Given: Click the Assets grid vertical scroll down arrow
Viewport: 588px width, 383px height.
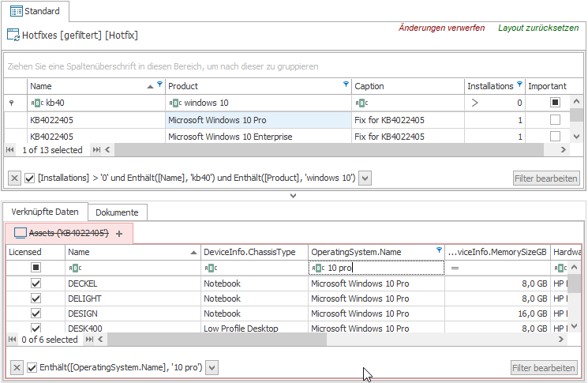Looking at the screenshot, I should pyautogui.click(x=574, y=326).
